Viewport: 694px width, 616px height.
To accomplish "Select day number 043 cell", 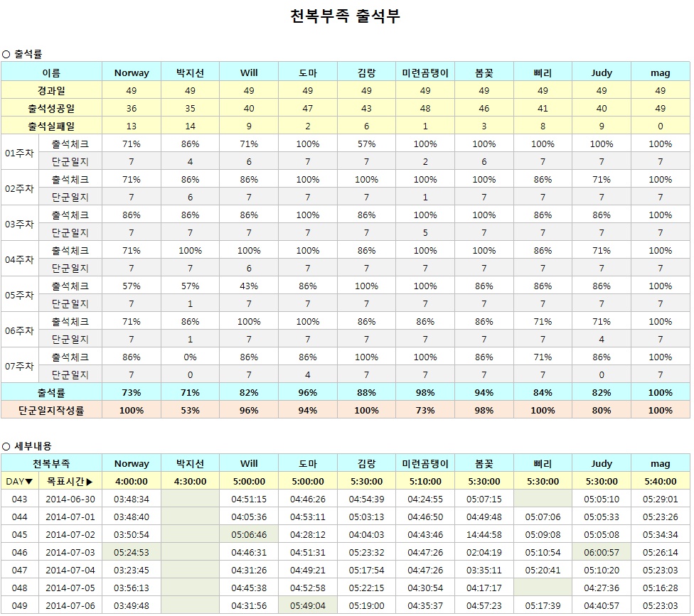I will click(19, 499).
